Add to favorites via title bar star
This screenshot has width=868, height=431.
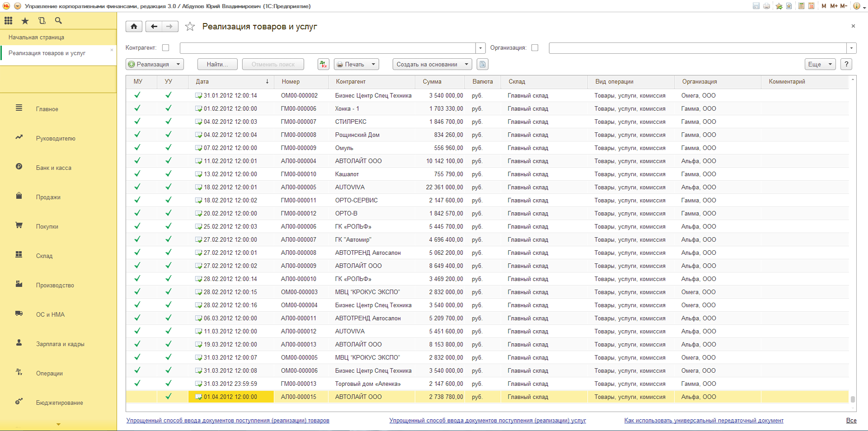tap(779, 6)
